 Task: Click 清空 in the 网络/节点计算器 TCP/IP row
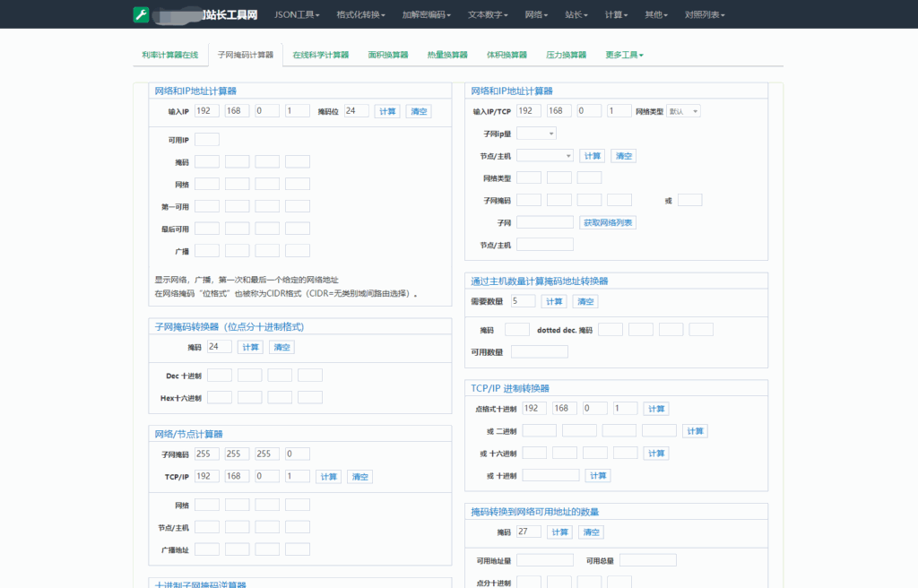click(x=359, y=477)
